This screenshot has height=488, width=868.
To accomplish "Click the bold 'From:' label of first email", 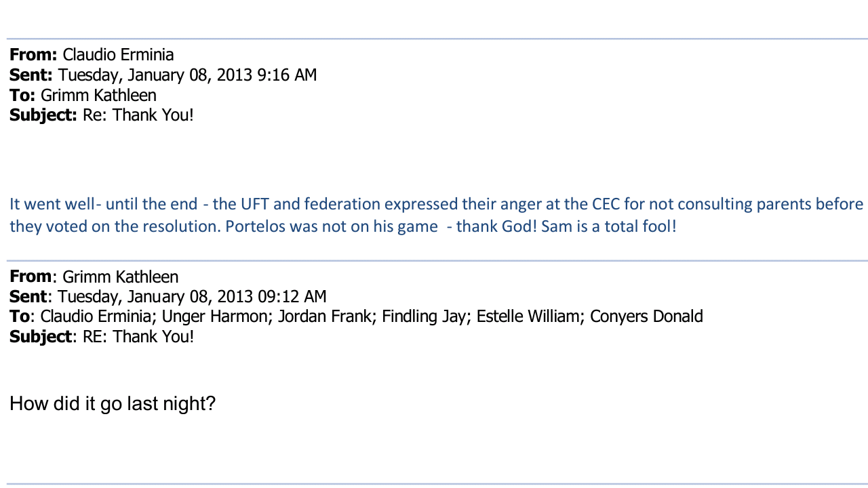I will coord(34,55).
